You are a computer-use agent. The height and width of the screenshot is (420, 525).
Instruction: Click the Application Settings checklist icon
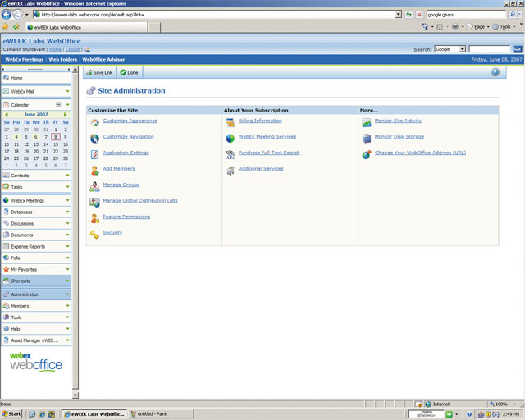pyautogui.click(x=95, y=154)
